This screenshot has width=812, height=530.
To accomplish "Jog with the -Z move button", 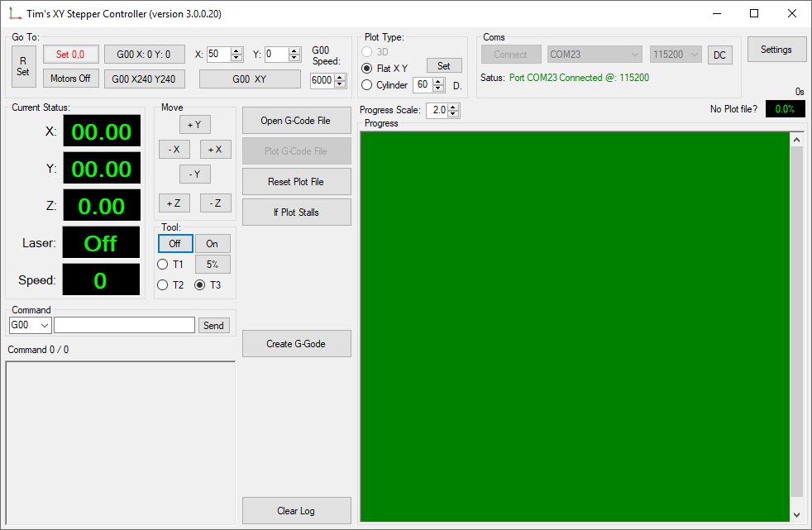I will pyautogui.click(x=216, y=203).
